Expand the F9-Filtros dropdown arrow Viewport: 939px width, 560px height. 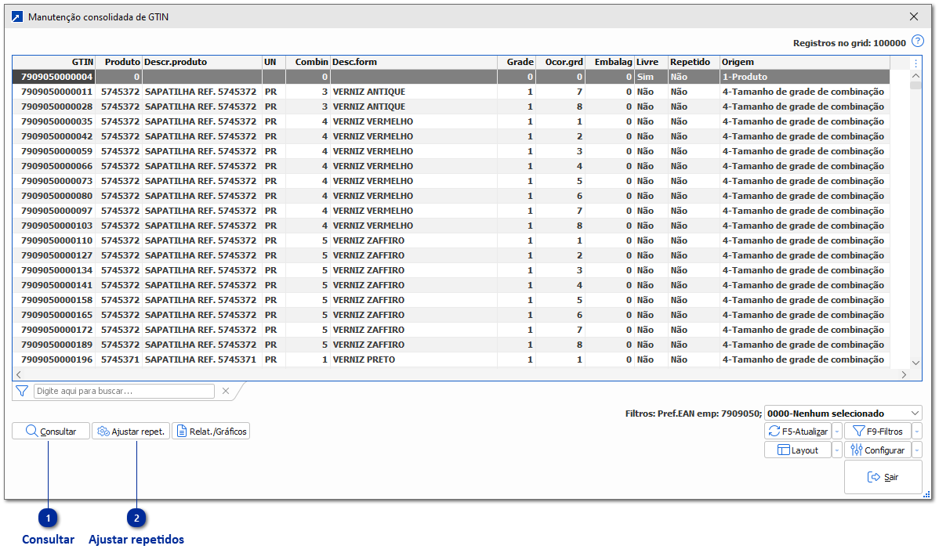point(917,432)
